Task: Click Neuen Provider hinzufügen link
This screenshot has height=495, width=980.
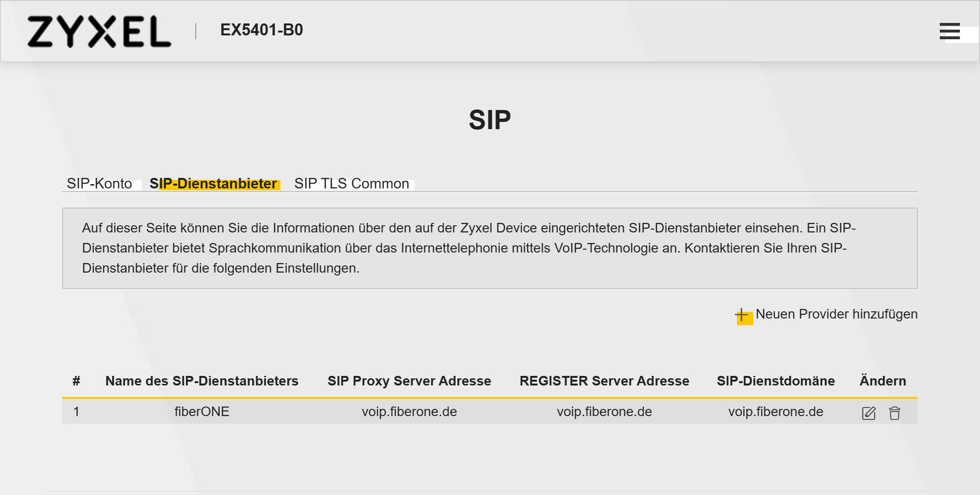Action: click(836, 314)
